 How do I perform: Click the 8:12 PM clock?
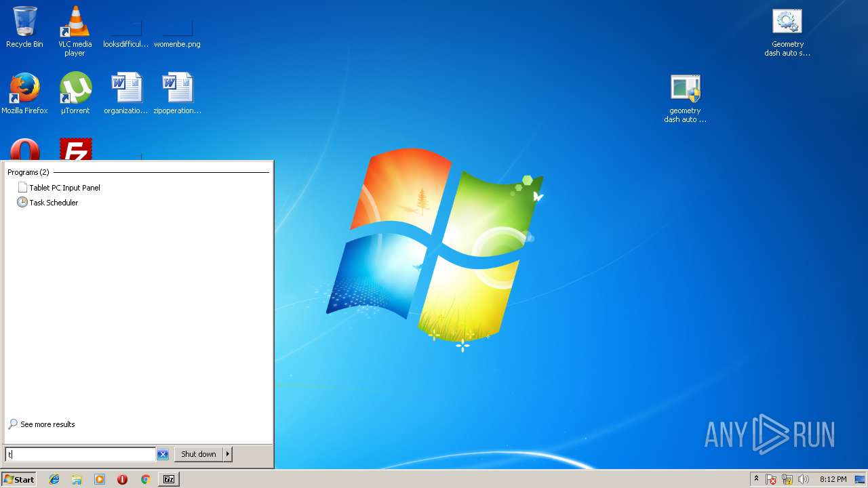tap(833, 479)
